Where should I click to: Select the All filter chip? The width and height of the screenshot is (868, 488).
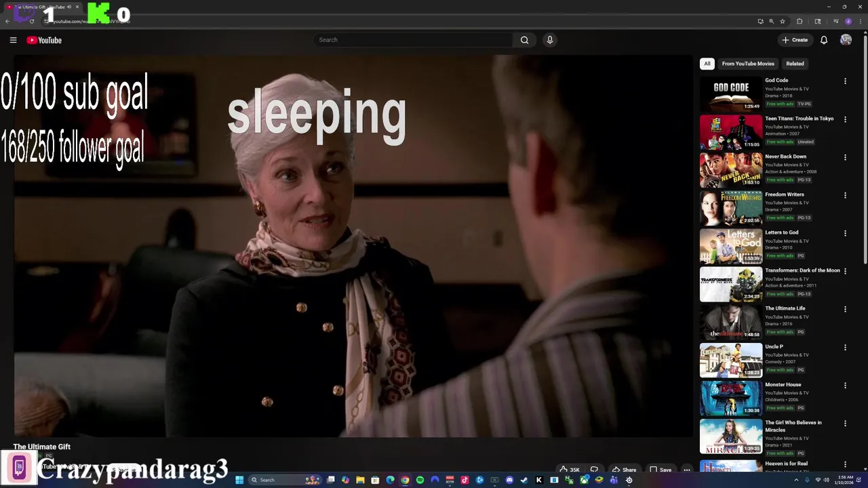point(707,64)
